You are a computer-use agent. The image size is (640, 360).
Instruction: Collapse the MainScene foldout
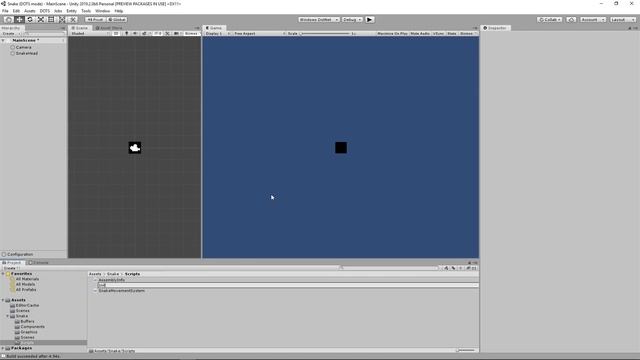point(3,40)
